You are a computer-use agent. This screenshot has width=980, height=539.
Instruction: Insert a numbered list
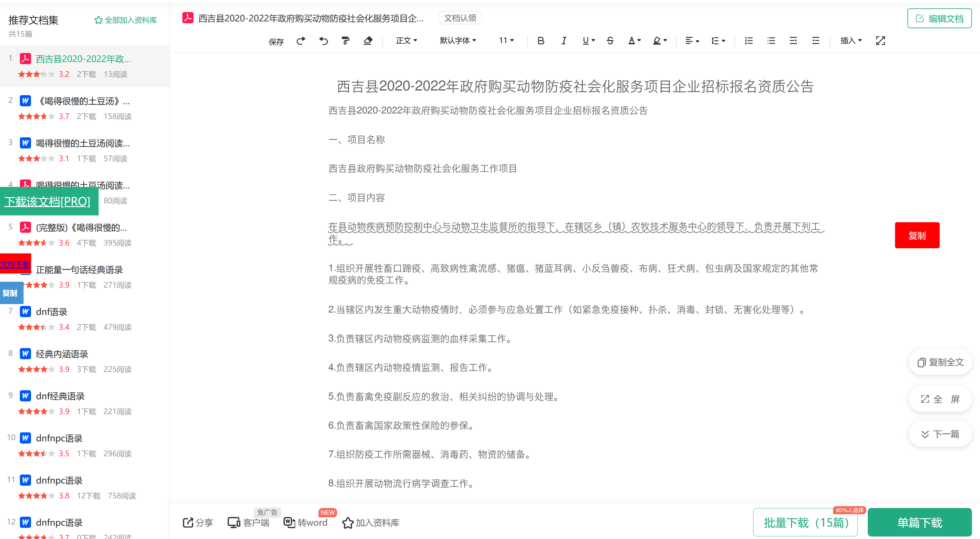coord(749,41)
